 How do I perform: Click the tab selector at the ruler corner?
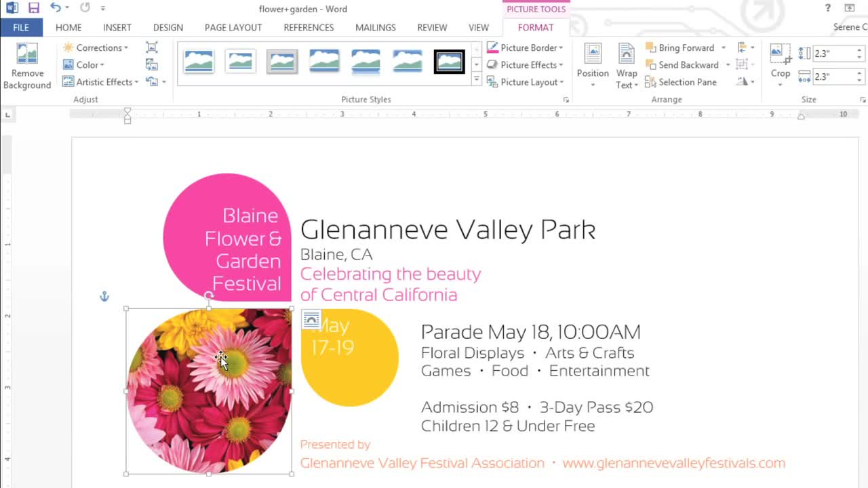[x=7, y=115]
